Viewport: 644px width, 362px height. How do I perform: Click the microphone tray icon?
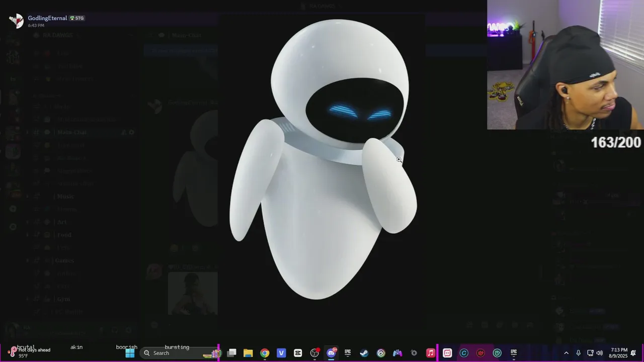[x=579, y=353]
